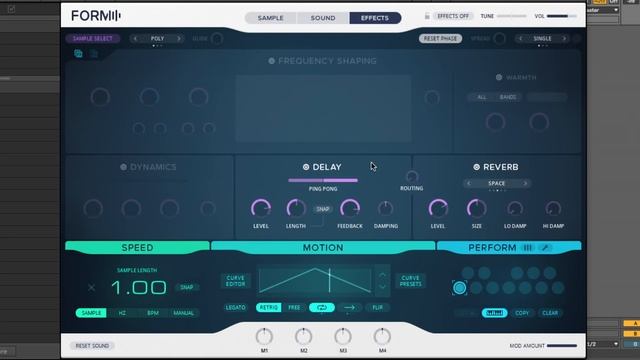Open CURVE PRESETS menu
Viewport: 640px width, 360px height.
410,281
